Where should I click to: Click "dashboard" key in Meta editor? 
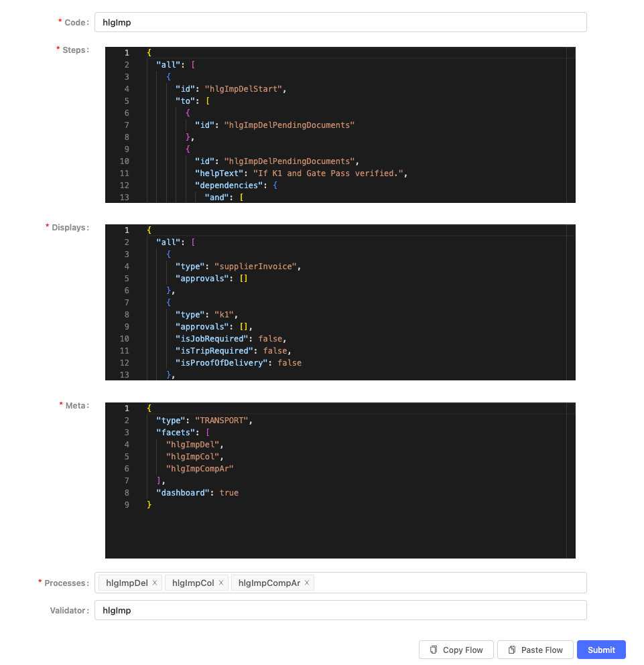[x=183, y=493]
